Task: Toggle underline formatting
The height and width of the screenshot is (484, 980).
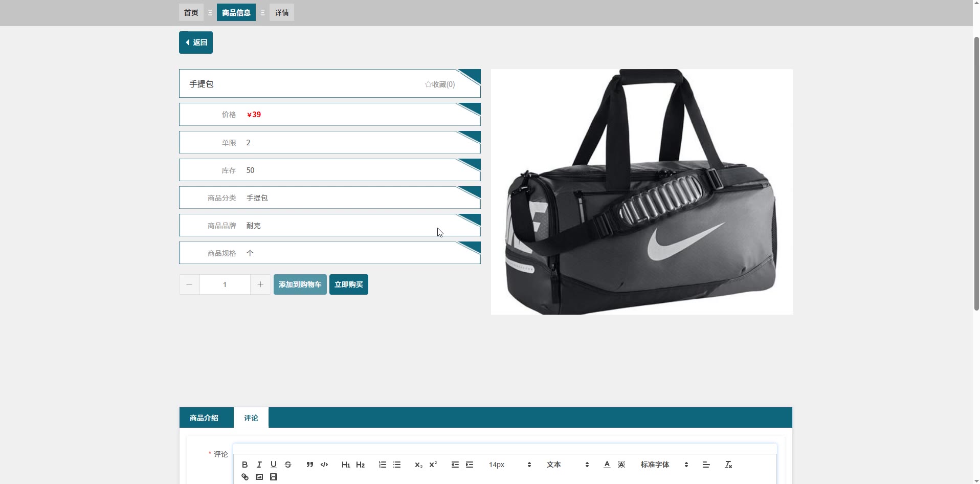Action: click(274, 465)
